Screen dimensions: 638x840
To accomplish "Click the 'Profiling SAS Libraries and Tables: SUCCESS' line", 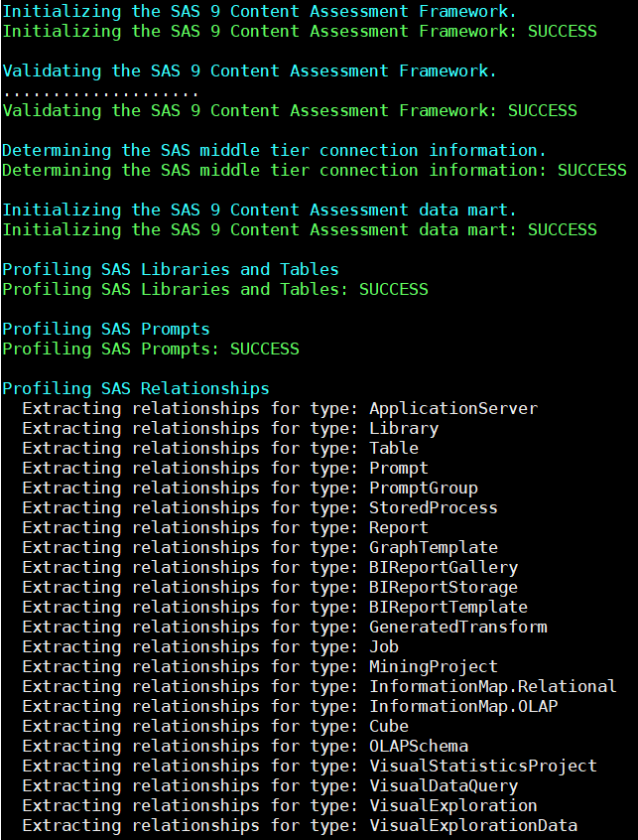I will (x=215, y=290).
